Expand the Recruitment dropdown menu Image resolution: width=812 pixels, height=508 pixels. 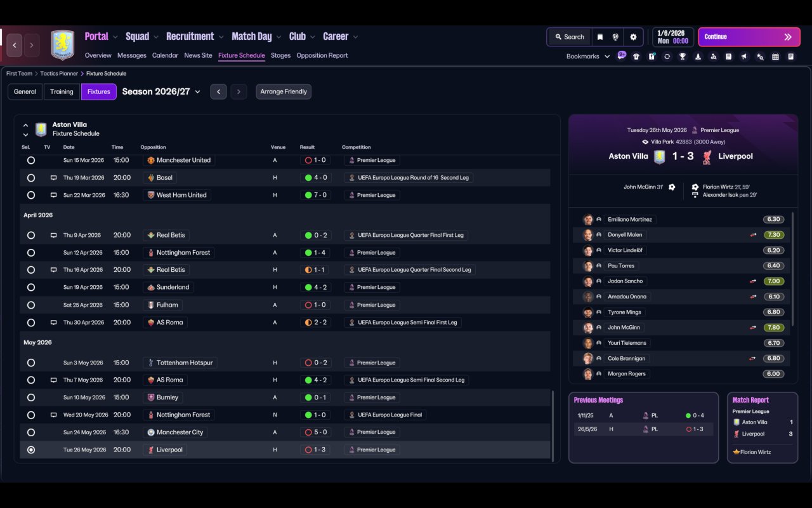click(195, 37)
